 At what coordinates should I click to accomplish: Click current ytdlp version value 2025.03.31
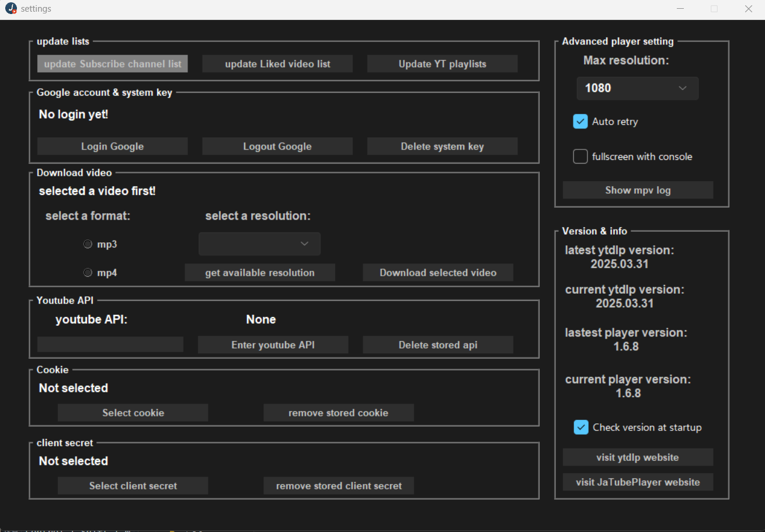click(x=624, y=304)
